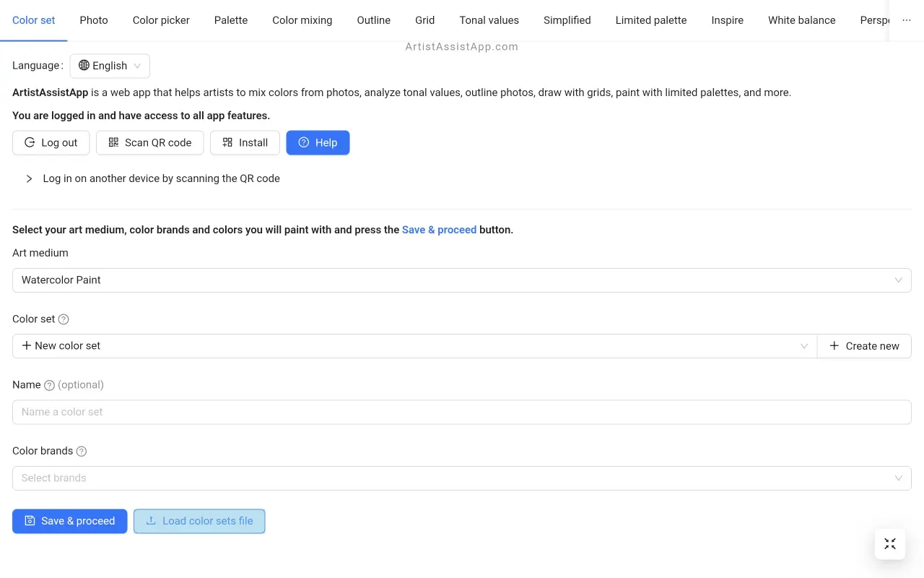924x578 pixels.
Task: Switch to the Color picker tab
Action: click(161, 20)
